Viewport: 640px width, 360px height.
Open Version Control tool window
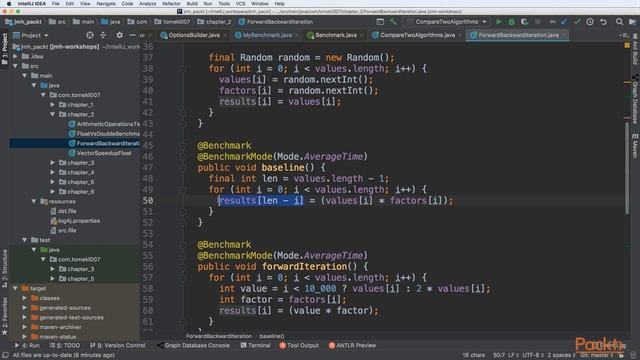(118, 345)
